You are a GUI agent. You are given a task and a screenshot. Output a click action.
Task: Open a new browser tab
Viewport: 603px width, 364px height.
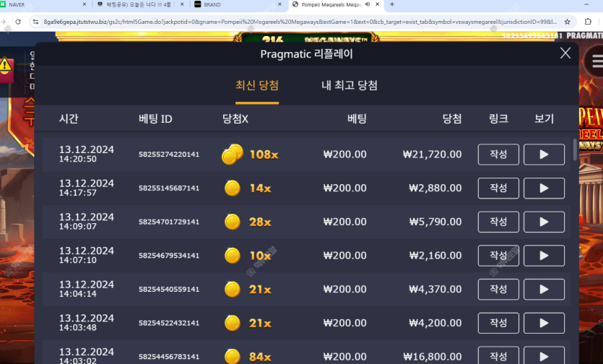coord(392,4)
